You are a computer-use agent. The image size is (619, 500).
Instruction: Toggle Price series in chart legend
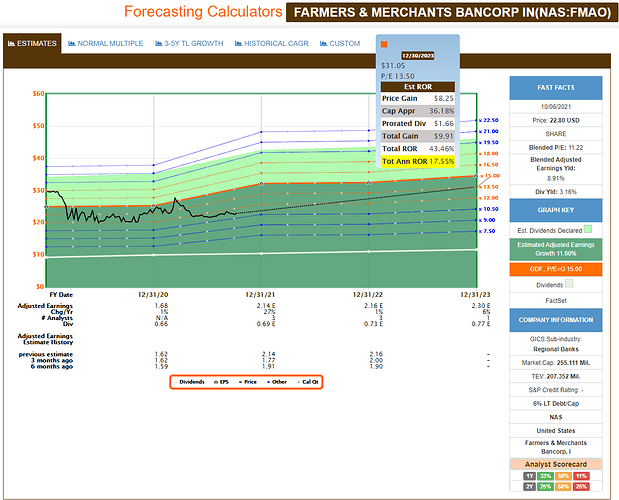click(248, 382)
